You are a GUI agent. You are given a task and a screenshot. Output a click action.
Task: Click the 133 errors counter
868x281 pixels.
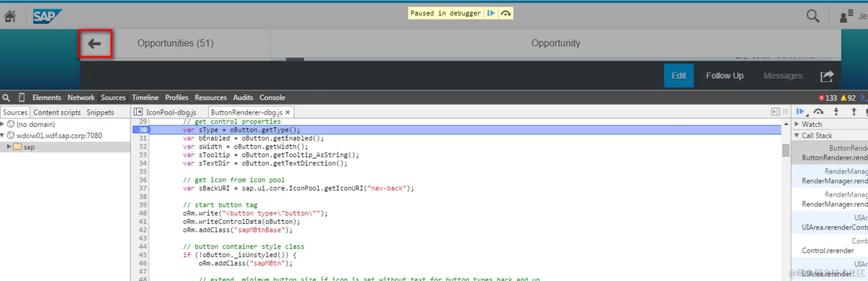(x=828, y=98)
